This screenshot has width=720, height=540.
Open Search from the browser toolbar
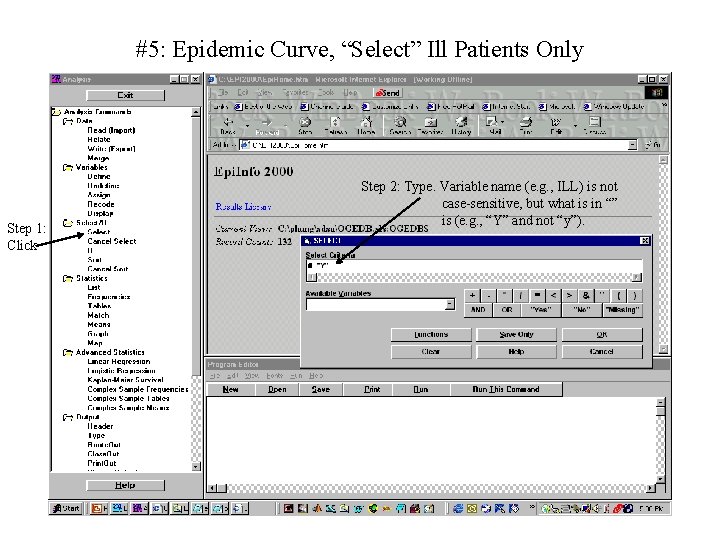coord(400,125)
